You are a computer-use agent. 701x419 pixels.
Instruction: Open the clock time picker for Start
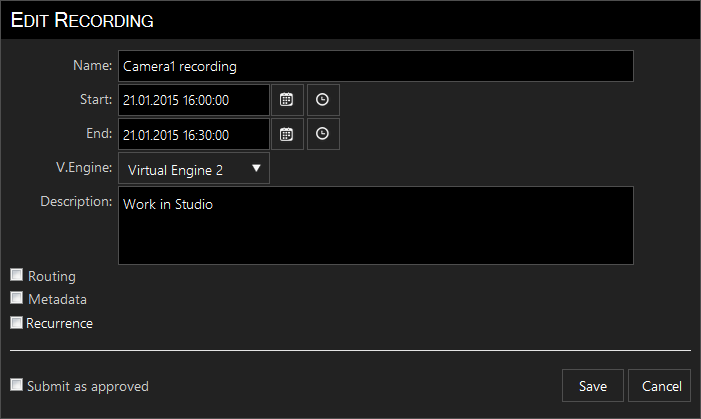(323, 100)
